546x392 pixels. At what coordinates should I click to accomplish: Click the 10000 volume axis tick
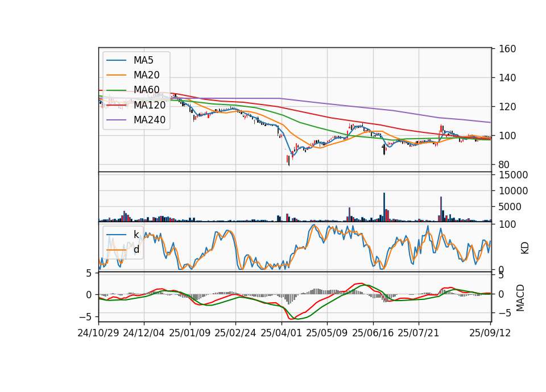[x=513, y=191]
